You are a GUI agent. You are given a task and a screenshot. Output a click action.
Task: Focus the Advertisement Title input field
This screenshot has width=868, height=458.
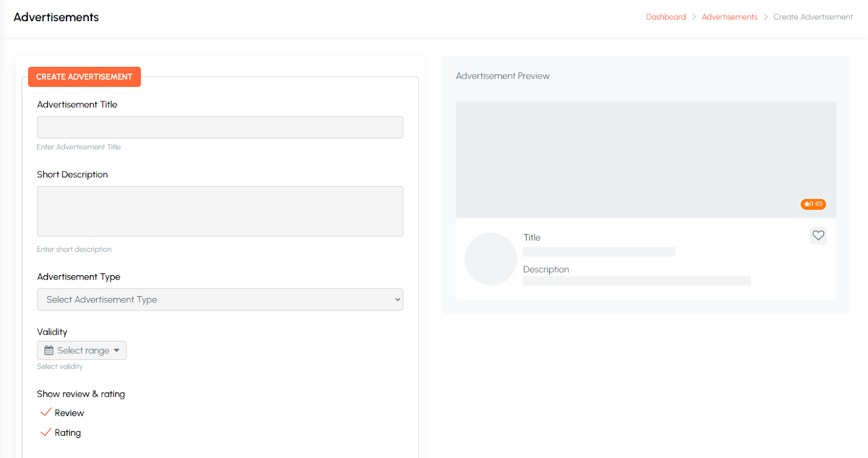click(220, 128)
